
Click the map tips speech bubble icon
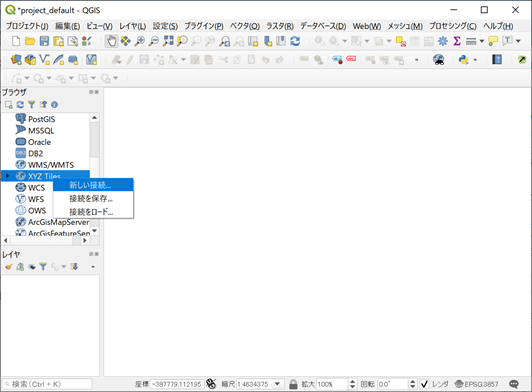(493, 41)
